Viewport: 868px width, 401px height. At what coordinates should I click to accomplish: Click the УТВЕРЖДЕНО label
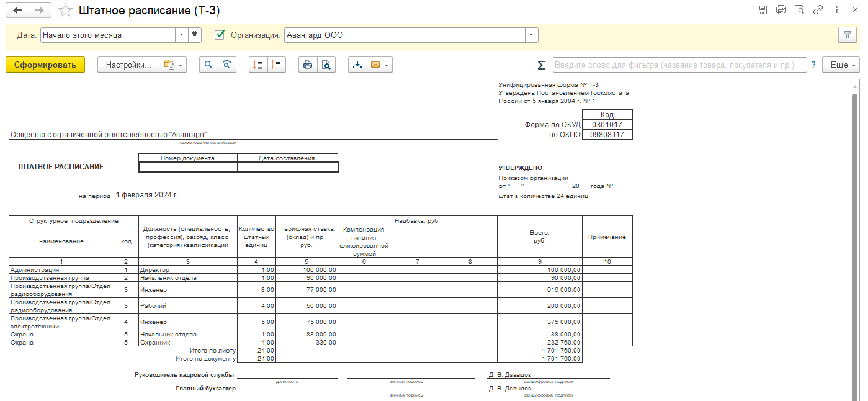coord(521,168)
